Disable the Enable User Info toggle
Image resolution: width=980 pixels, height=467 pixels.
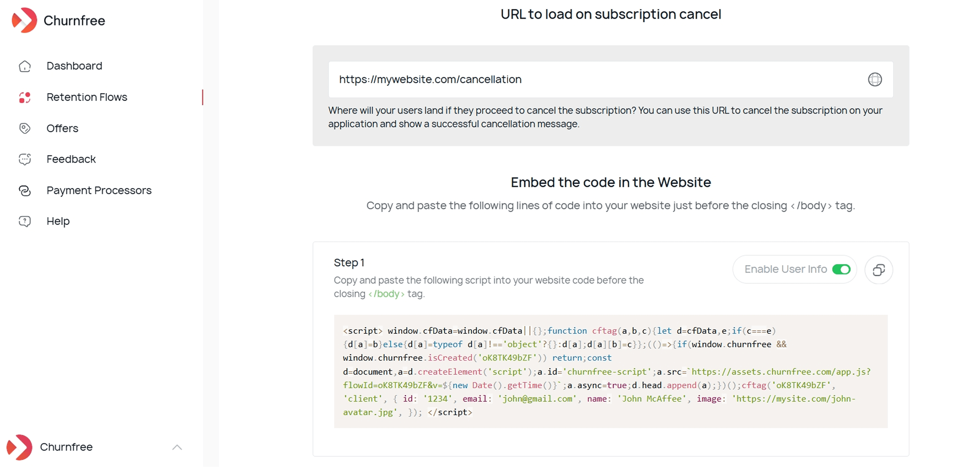click(841, 270)
